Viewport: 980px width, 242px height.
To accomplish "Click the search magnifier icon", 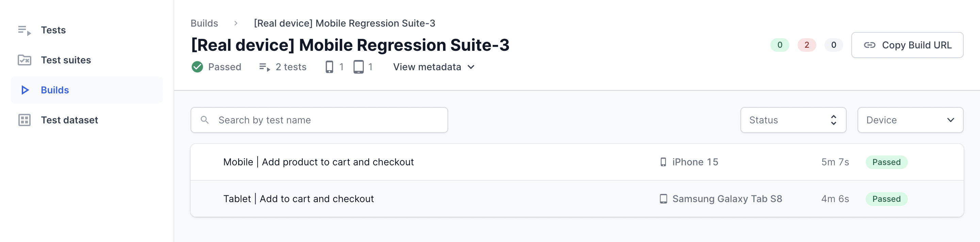I will point(205,120).
